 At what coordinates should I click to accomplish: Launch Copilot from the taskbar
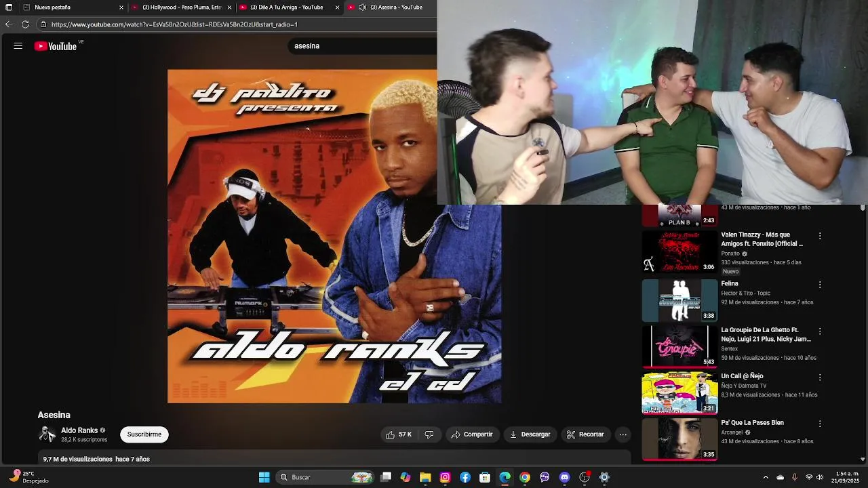(406, 477)
